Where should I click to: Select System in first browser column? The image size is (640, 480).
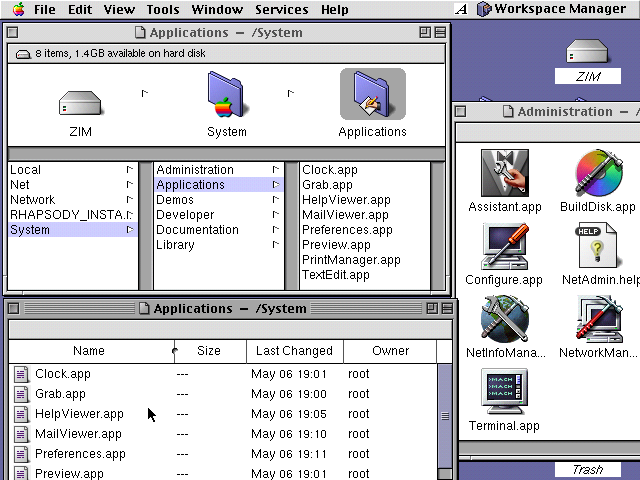click(x=73, y=230)
